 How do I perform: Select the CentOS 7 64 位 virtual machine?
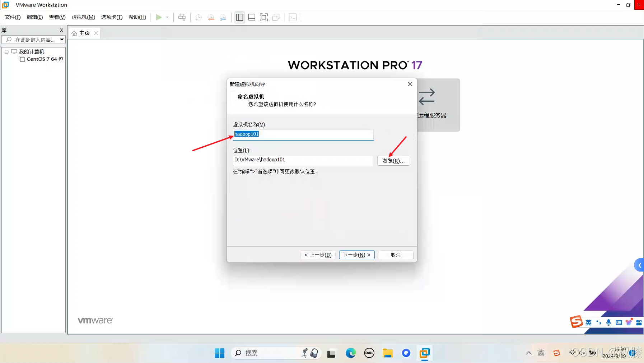[45, 59]
